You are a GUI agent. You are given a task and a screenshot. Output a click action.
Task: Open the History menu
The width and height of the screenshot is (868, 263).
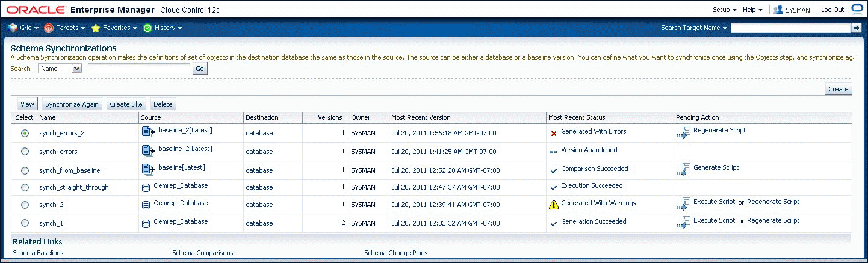168,28
